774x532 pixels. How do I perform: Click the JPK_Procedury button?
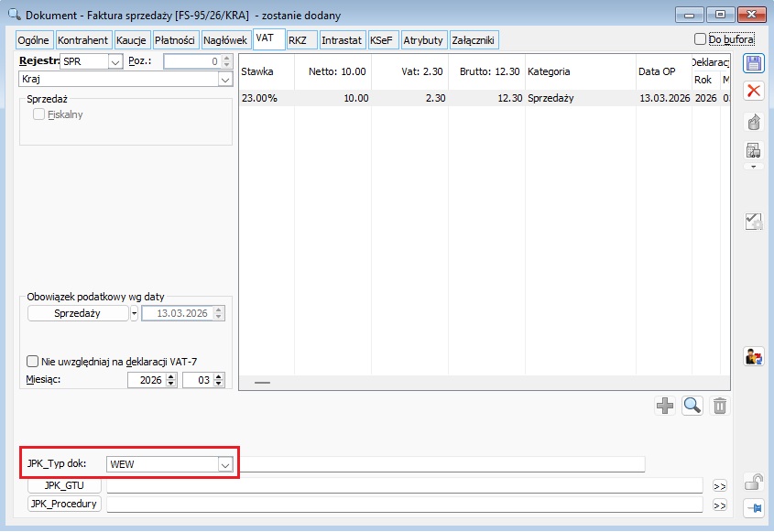point(64,504)
